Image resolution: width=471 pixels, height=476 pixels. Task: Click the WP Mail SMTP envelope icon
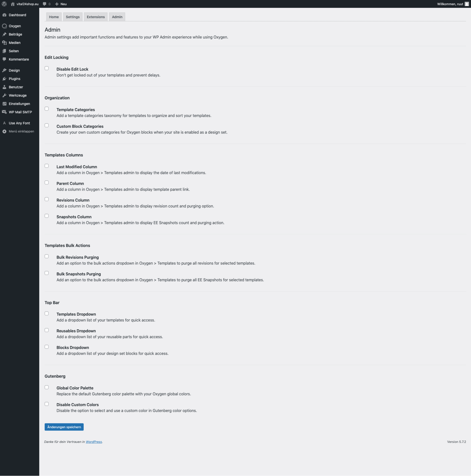click(x=4, y=112)
